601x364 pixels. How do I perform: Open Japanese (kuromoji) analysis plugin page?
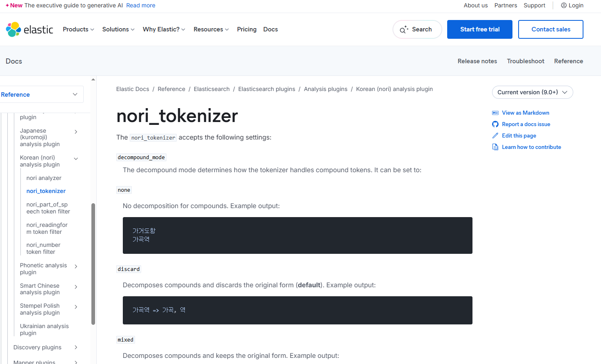(40, 138)
